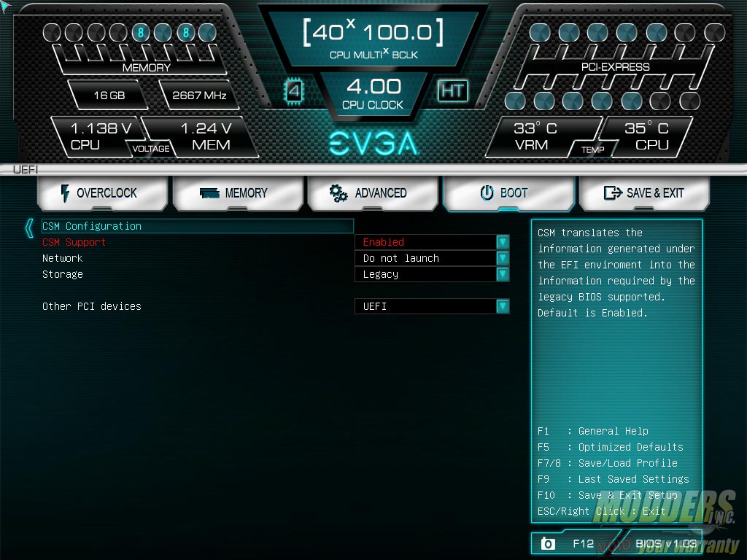747x560 pixels.
Task: Click the arrow beside the Legacy value
Action: click(503, 274)
